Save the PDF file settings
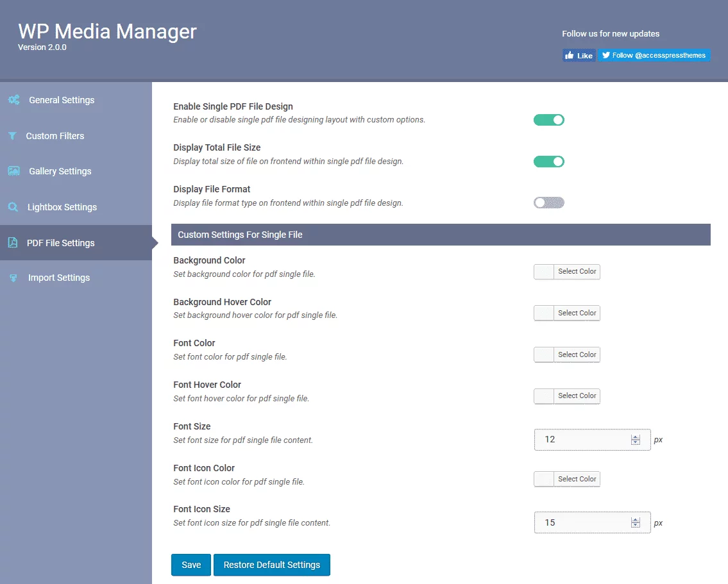The width and height of the screenshot is (728, 584). (191, 565)
